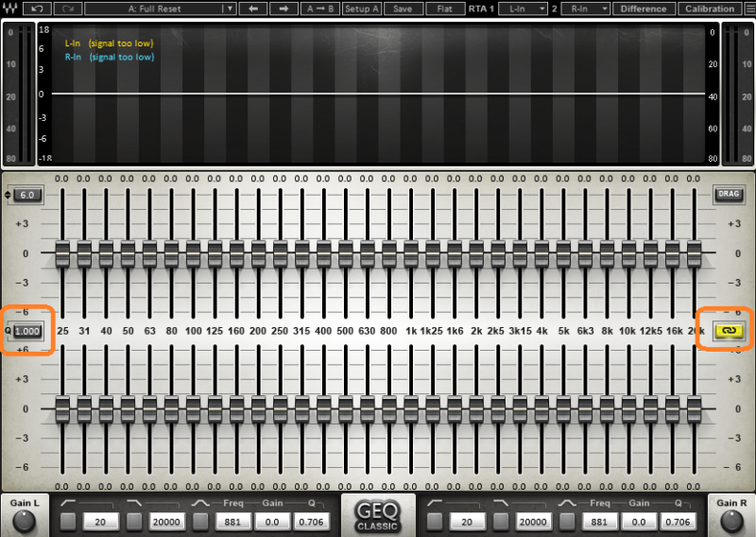Screen dimensions: 756x537
Task: Open the 'A: Full Reset' preset dropdown
Action: point(160,9)
